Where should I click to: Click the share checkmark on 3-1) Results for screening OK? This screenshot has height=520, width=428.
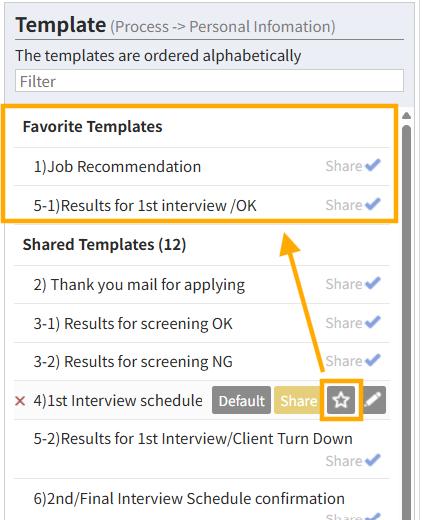coord(373,322)
